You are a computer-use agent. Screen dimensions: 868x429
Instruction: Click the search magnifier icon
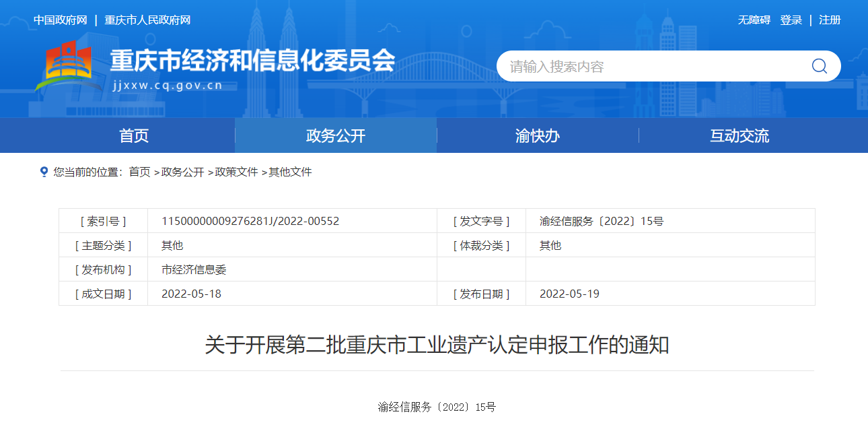tap(819, 66)
